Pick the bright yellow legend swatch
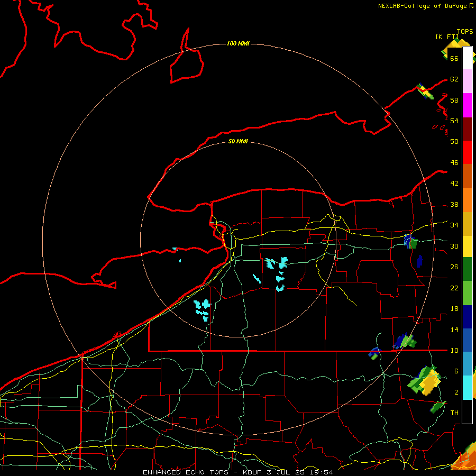The image size is (476, 476). (467, 246)
